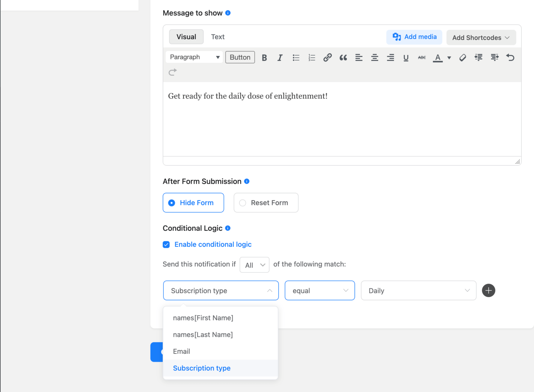Toggle bold formatting in the editor
Viewport: 534px width, 392px height.
click(x=264, y=57)
